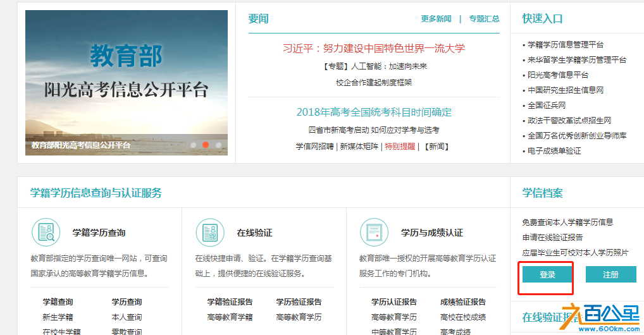Open 学籍学历信息管理平台 quick entry
This screenshot has width=644, height=335.
(x=566, y=45)
